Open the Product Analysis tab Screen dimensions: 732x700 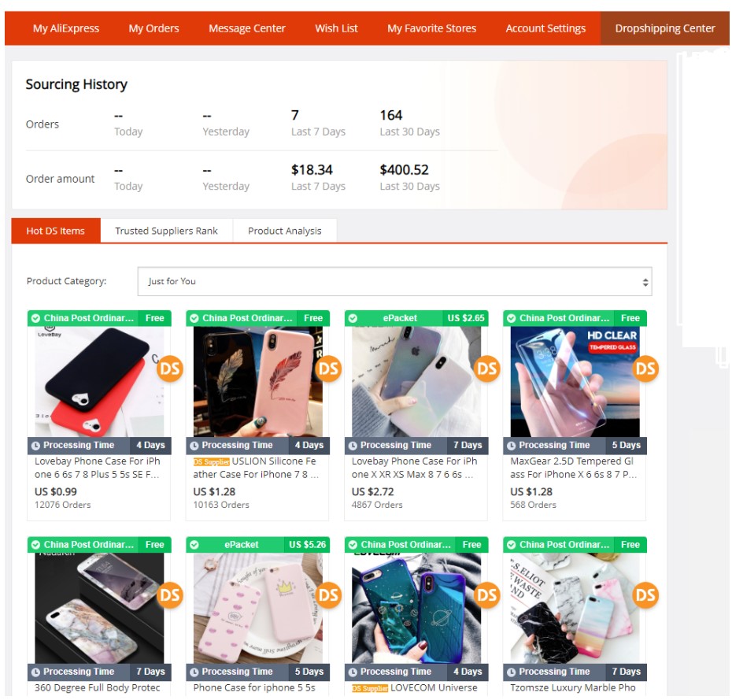tap(285, 231)
